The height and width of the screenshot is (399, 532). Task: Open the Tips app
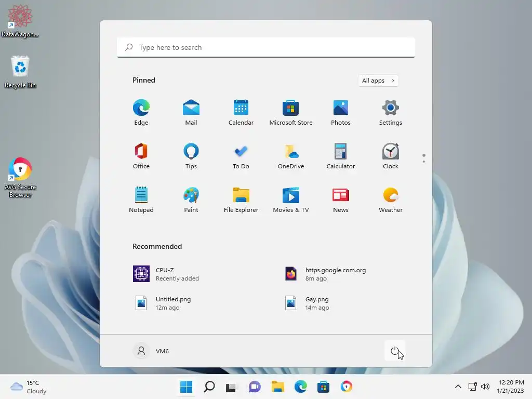pyautogui.click(x=191, y=156)
